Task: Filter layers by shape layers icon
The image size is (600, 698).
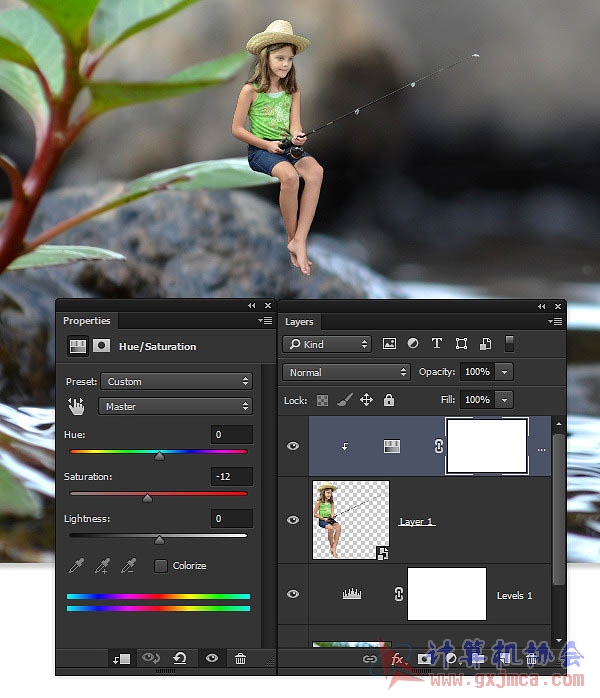Action: tap(461, 344)
